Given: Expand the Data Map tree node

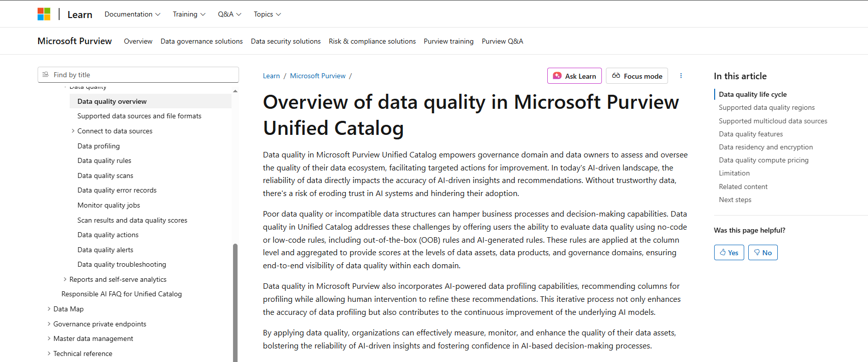Looking at the screenshot, I should pyautogui.click(x=49, y=309).
